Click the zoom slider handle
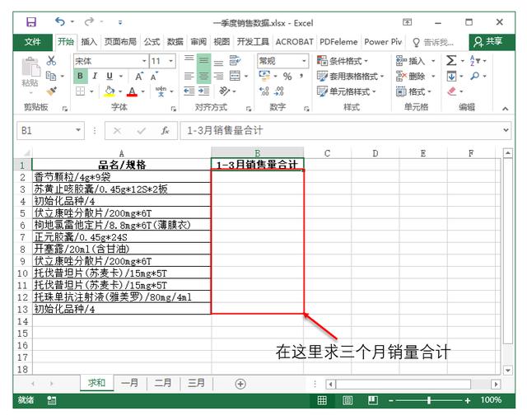Screen dimensions: 527x420 pyautogui.click(x=429, y=400)
